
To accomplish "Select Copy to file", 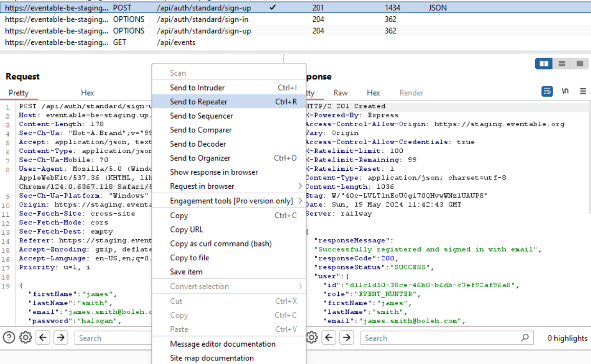I will pos(229,258).
